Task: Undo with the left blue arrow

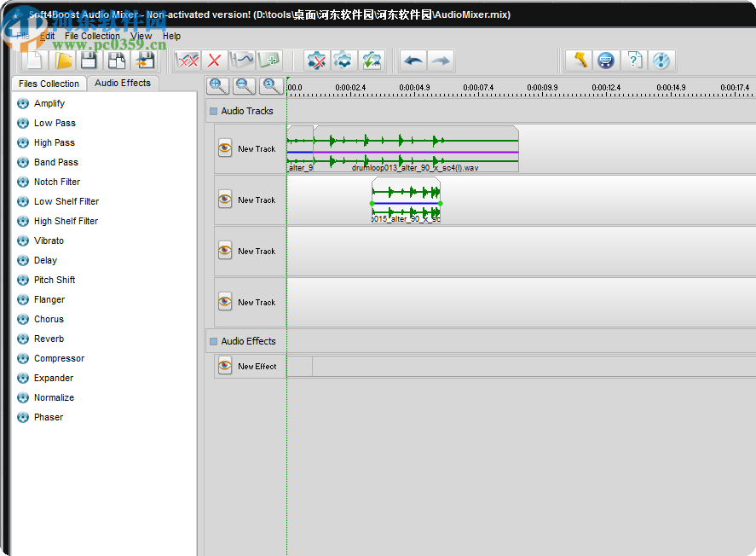Action: (x=413, y=61)
